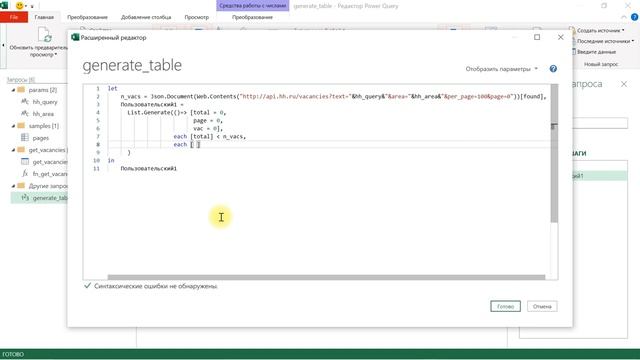
Task: Open the Последние источники dropdown
Action: (605, 41)
